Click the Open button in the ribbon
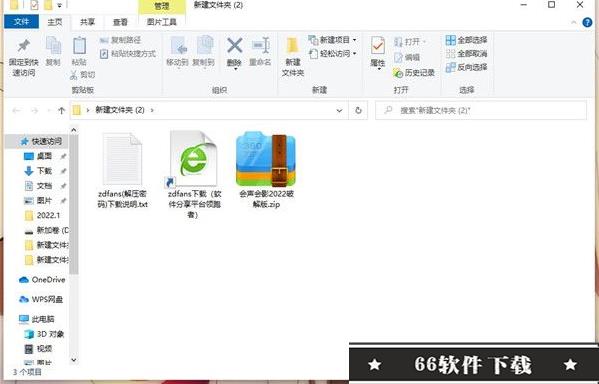 [410, 41]
